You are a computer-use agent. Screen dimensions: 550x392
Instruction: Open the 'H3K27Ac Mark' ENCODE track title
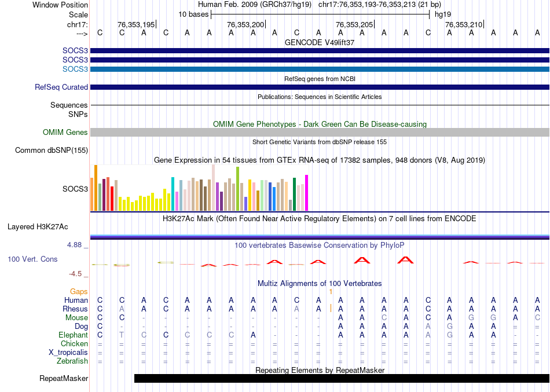320,219
